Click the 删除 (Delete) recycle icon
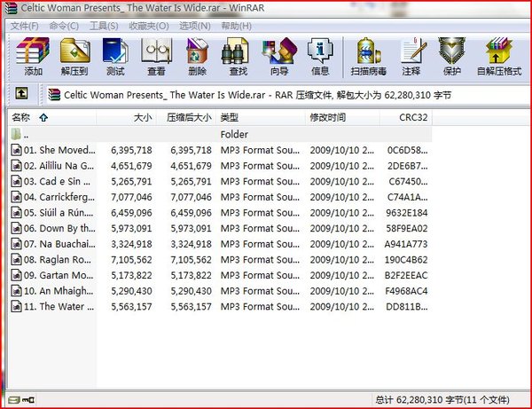This screenshot has width=532, height=409. click(197, 57)
